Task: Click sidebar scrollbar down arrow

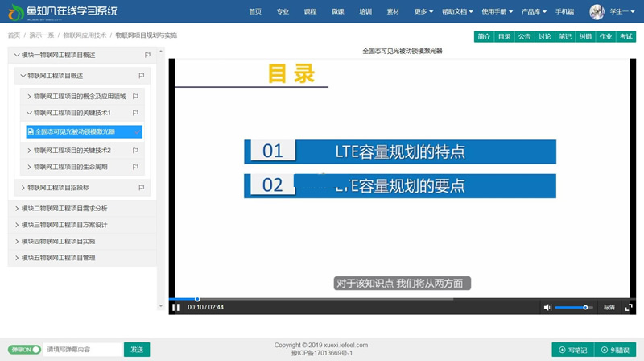Action: 160,306
